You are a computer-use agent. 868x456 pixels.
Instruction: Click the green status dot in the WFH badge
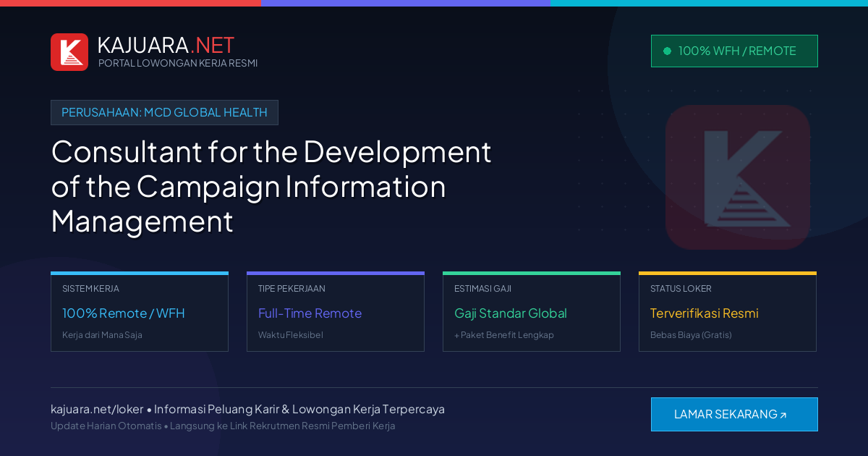coord(667,51)
